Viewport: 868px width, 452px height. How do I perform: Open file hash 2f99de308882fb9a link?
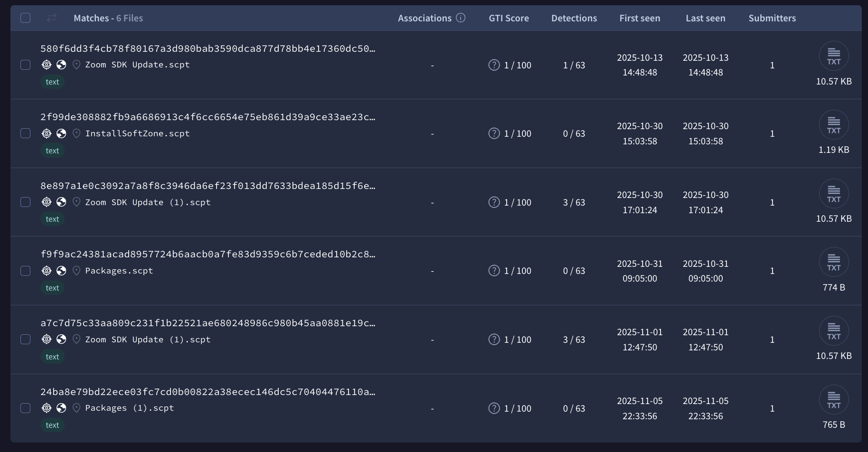(x=208, y=117)
